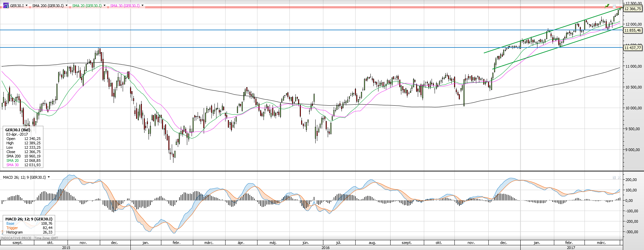Click the 11 000,00 price axis label
The width and height of the screenshot is (644, 250).
click(x=633, y=67)
